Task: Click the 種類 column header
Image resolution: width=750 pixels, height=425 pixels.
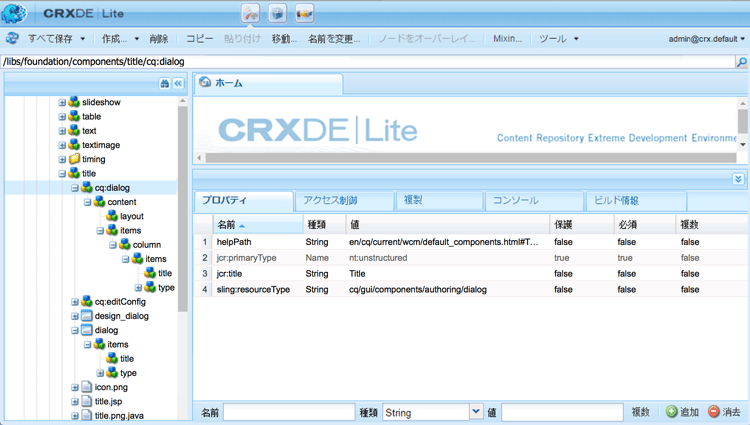Action: [x=324, y=224]
